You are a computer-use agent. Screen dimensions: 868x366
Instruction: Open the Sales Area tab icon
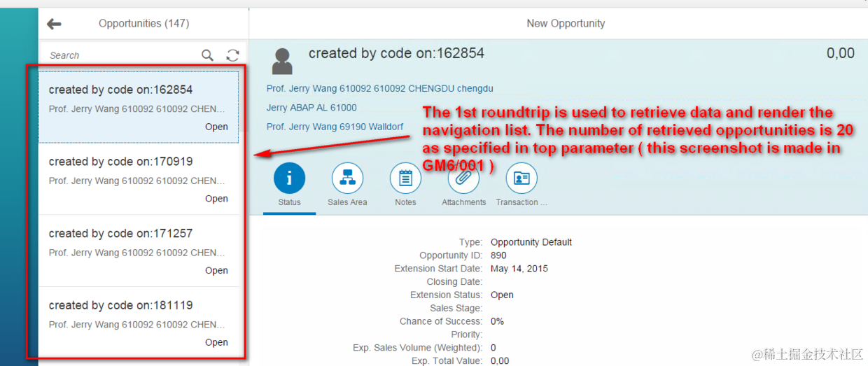pyautogui.click(x=347, y=178)
